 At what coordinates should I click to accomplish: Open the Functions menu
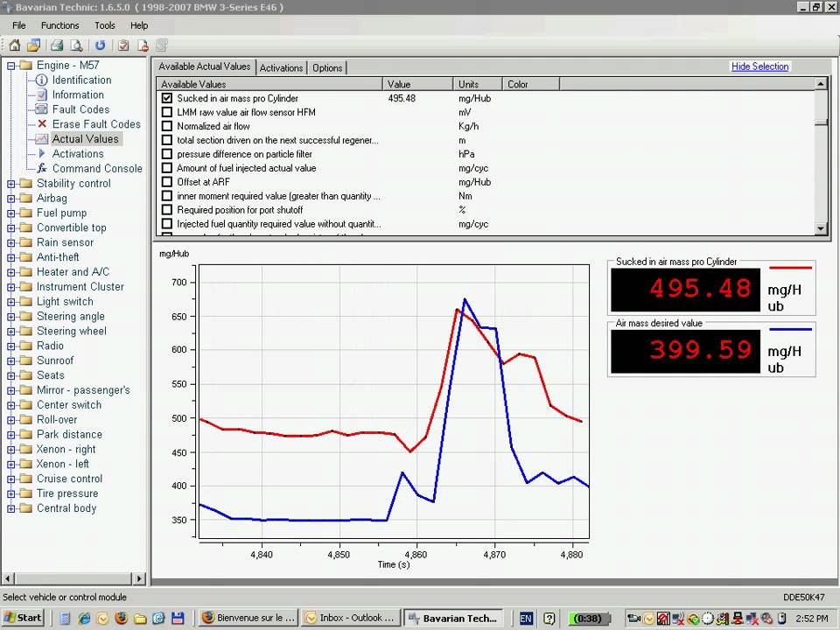(60, 25)
